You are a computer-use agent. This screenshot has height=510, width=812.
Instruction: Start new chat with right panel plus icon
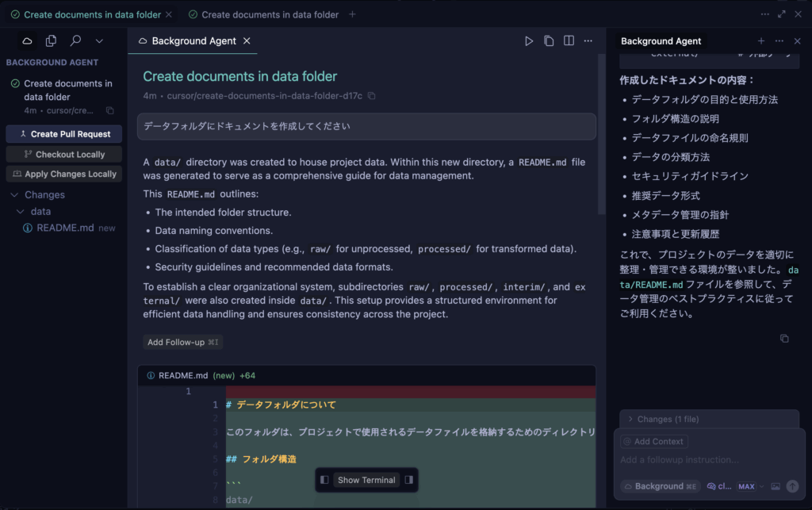[x=760, y=41]
